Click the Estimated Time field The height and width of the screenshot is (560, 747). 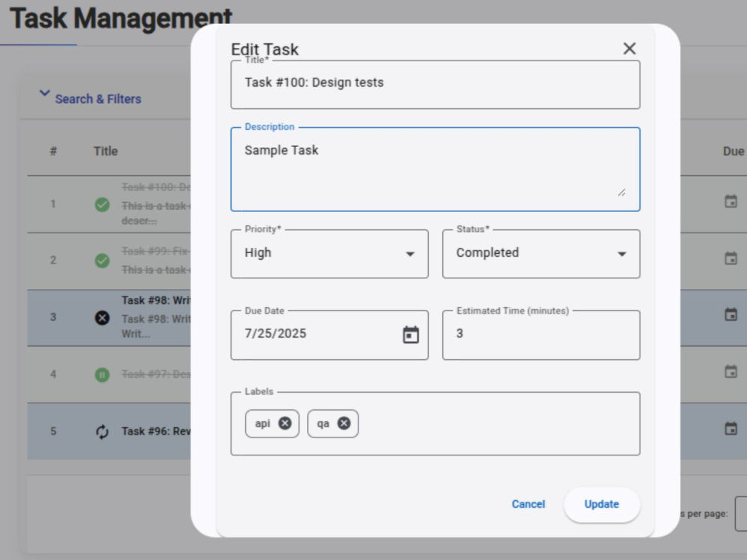(541, 335)
